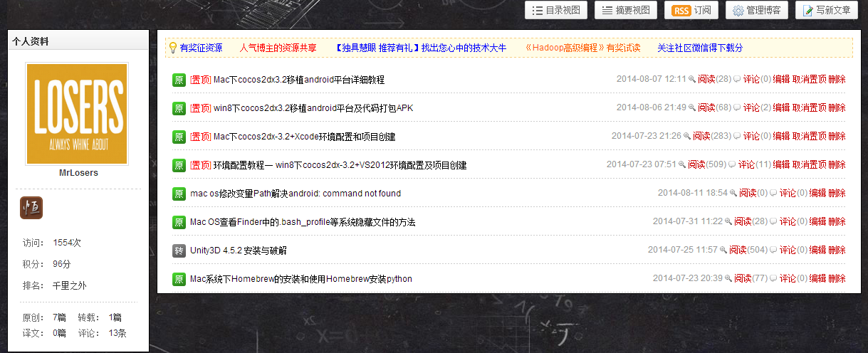
Task: Delete the Unity3D 4.5.2 post
Action: tap(837, 250)
